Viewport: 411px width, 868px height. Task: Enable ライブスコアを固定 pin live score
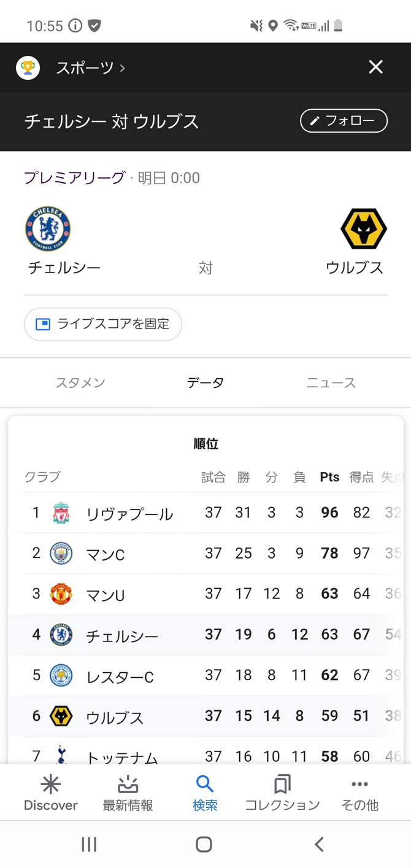[103, 324]
